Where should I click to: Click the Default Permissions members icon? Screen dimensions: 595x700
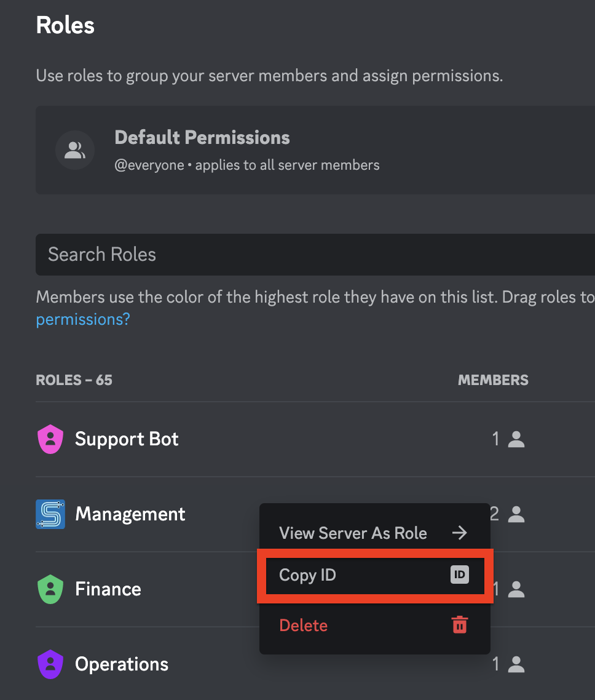pyautogui.click(x=75, y=150)
